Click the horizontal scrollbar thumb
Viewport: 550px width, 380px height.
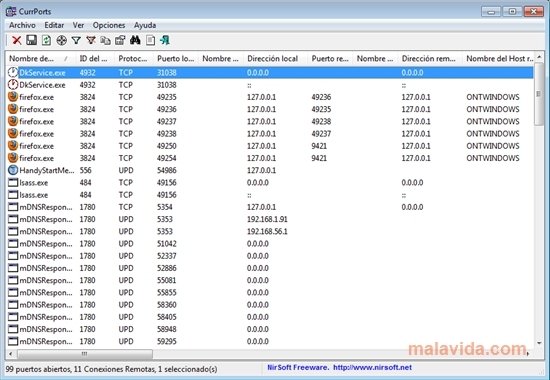[85, 354]
